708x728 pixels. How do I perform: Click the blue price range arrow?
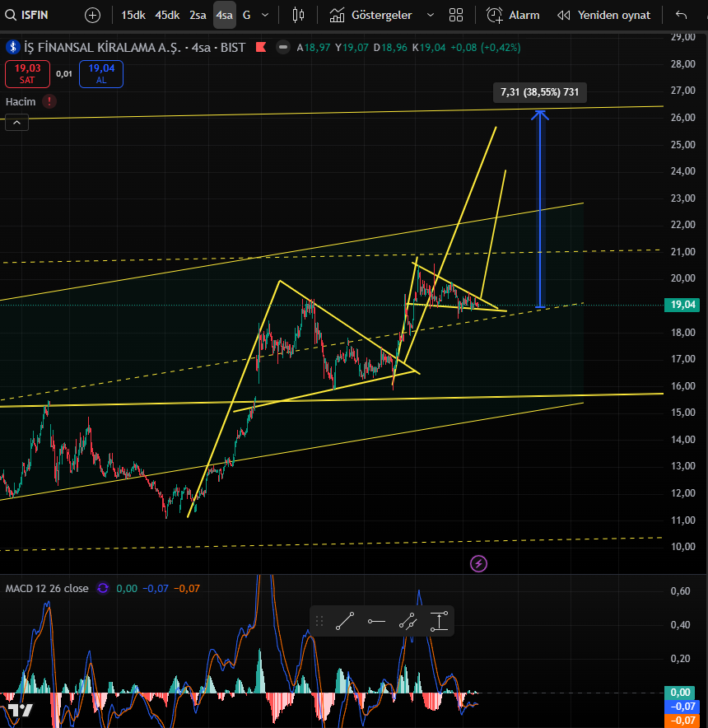539,209
